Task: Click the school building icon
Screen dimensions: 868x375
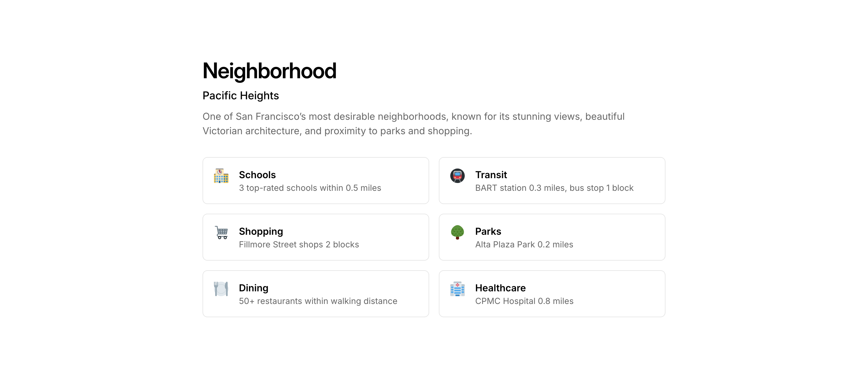Action: pos(221,176)
